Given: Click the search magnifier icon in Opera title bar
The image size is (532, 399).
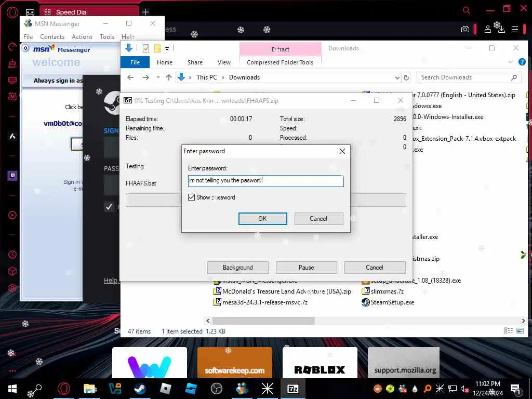Looking at the screenshot, I should click(467, 10).
